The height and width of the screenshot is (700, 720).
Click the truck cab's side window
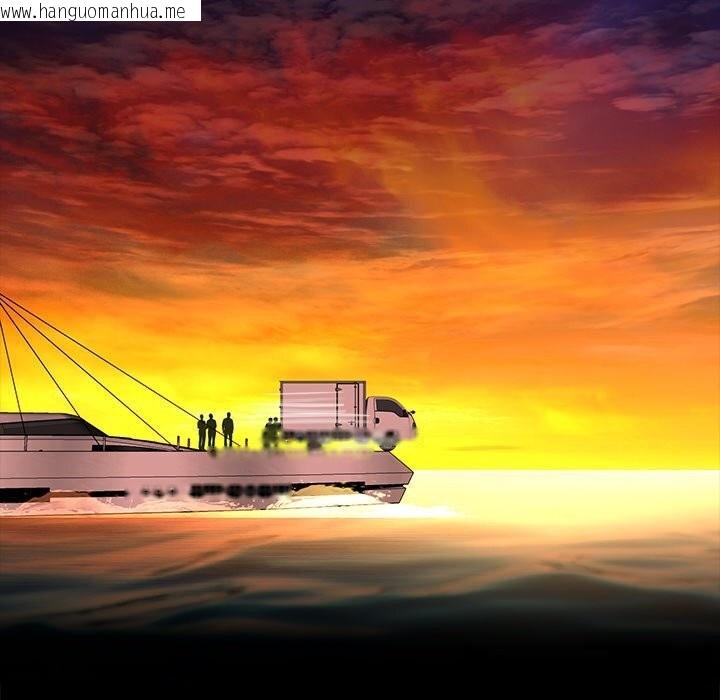(x=388, y=408)
